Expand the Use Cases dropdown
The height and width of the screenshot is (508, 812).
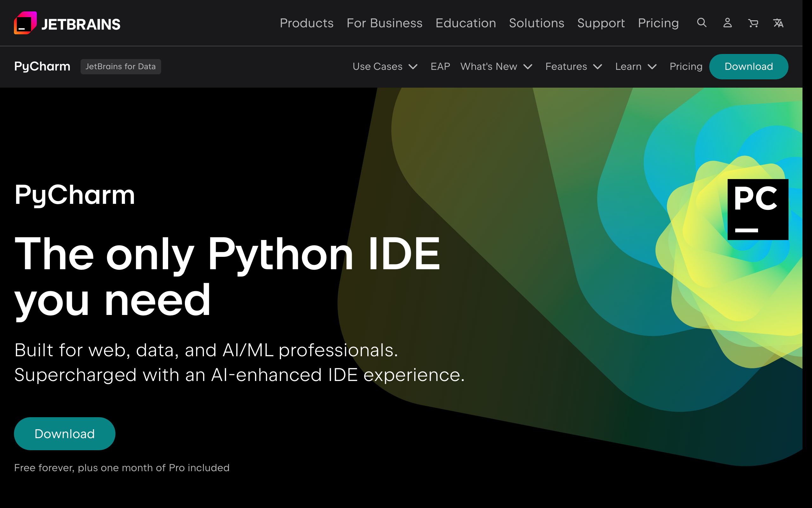click(385, 67)
